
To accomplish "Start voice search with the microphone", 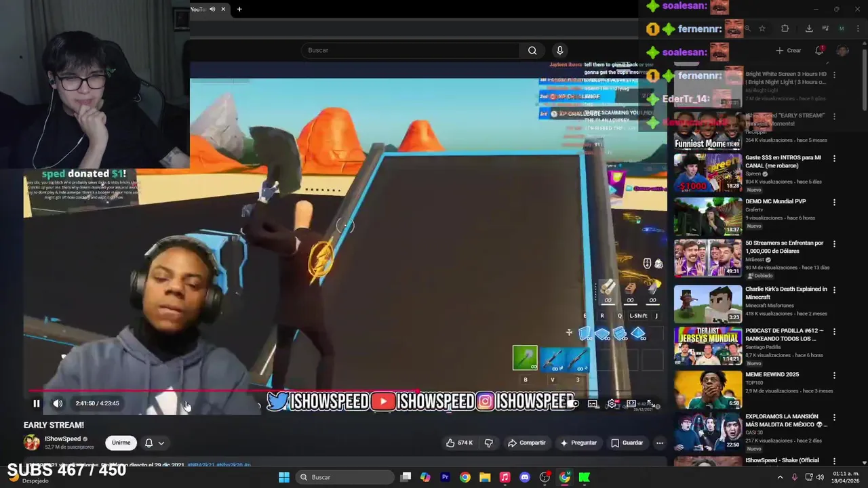I will [x=559, y=50].
